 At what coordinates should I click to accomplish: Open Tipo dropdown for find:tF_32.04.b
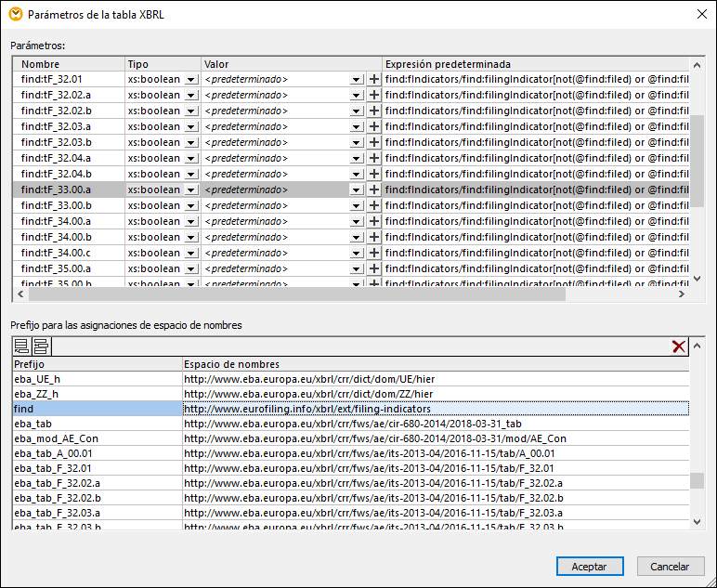(191, 175)
